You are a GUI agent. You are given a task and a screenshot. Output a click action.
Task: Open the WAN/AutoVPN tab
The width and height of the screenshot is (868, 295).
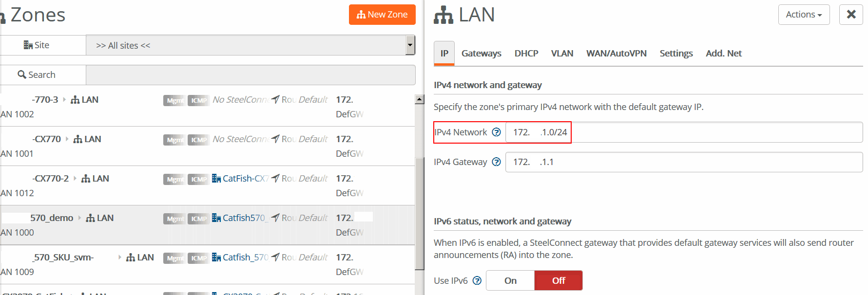616,54
